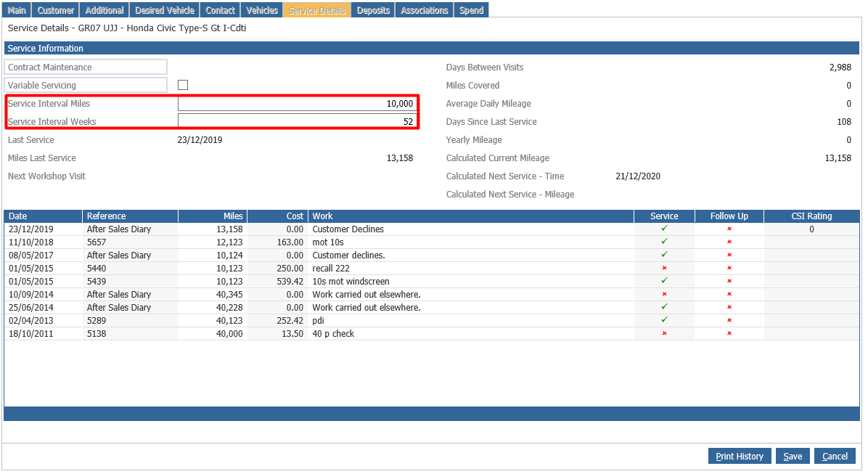Click the green Service checkmark for 23/12/2019 entry
This screenshot has width=868, height=474.
point(663,229)
